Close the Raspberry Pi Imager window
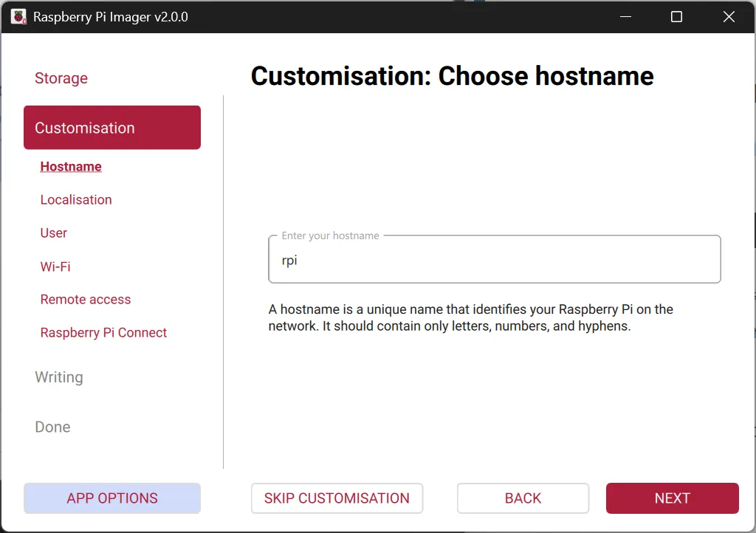756x533 pixels. [x=729, y=17]
